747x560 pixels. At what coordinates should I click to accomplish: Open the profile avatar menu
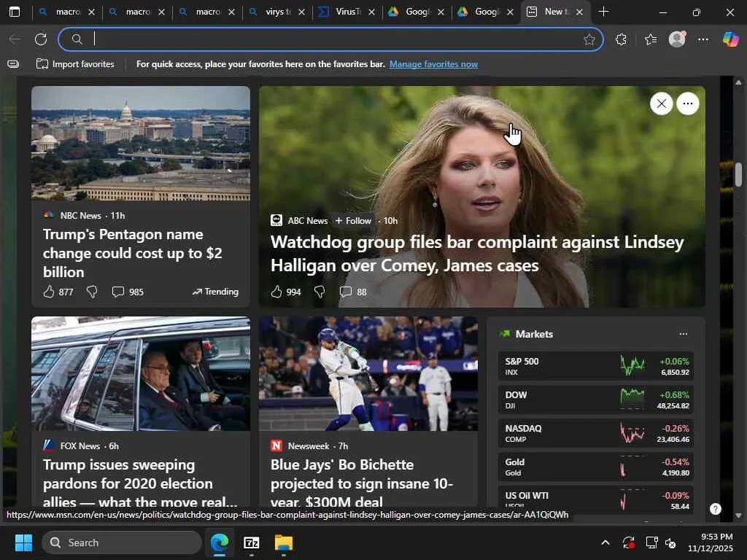coord(677,39)
